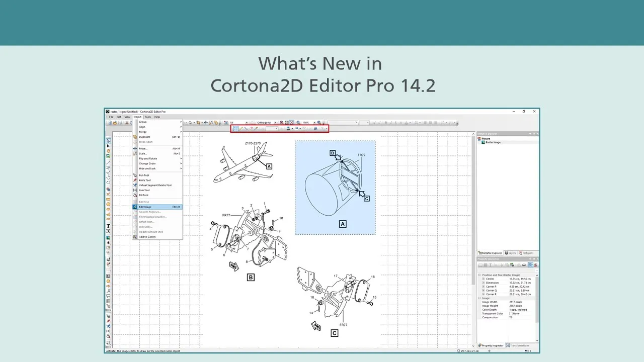Click the Open file folder icon
Viewport: 644px width, 362px height.
pyautogui.click(x=115, y=123)
